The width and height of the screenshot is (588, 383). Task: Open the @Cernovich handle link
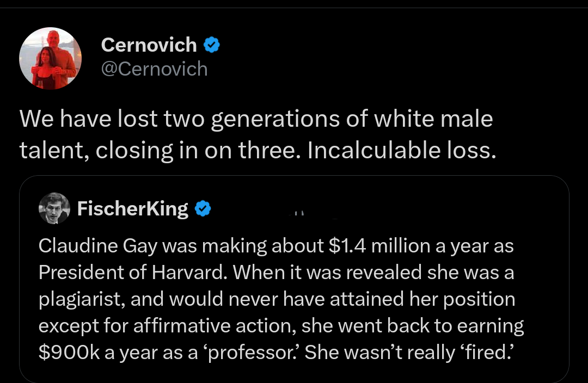154,69
